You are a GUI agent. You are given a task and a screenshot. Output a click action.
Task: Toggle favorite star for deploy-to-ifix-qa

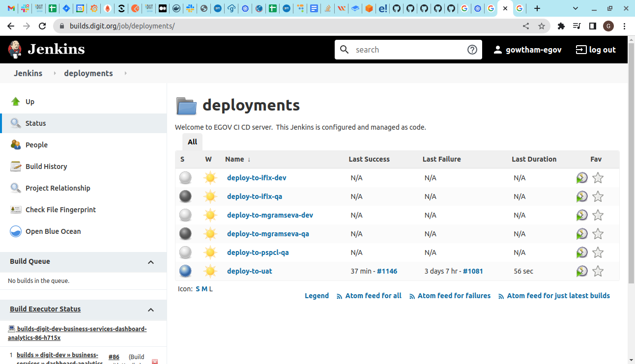[598, 196]
